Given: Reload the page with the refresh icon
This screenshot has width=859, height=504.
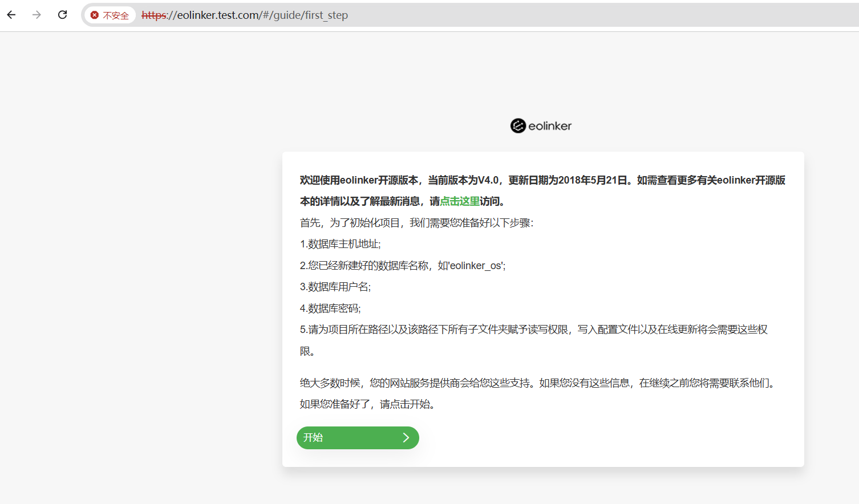Looking at the screenshot, I should [63, 15].
